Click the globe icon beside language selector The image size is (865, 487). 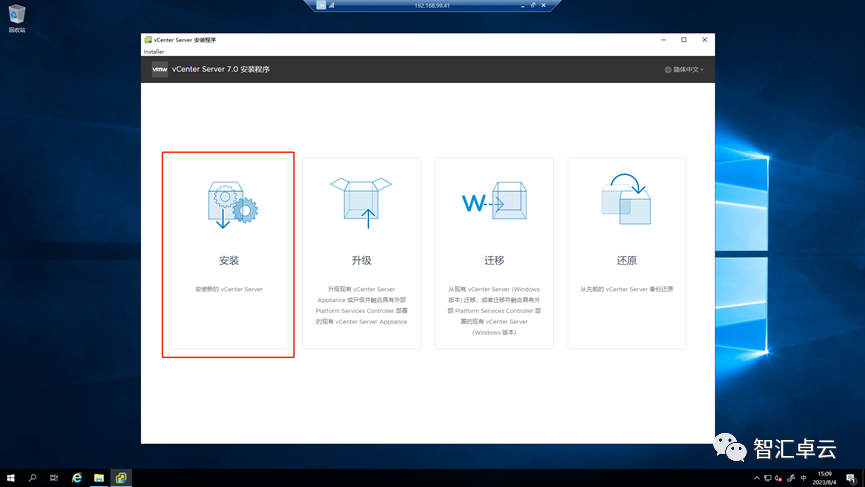click(668, 69)
